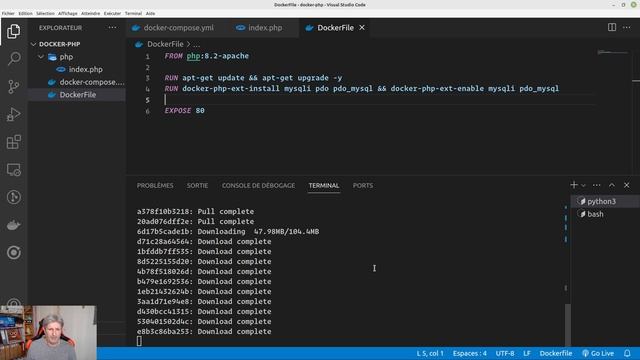The width and height of the screenshot is (640, 360).
Task: Click the EXPOSE 80 line in editor
Action: coord(184,111)
